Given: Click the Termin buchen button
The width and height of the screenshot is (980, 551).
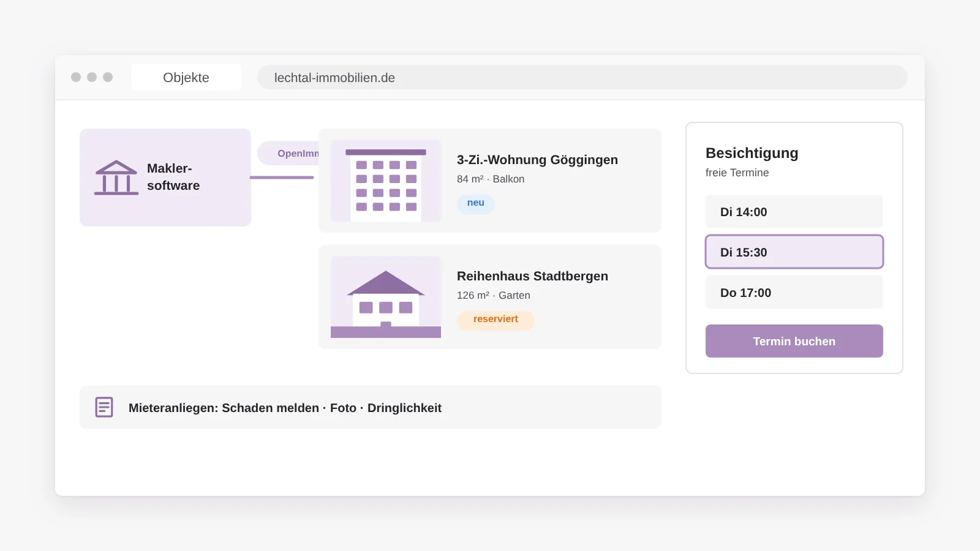Looking at the screenshot, I should pyautogui.click(x=794, y=341).
